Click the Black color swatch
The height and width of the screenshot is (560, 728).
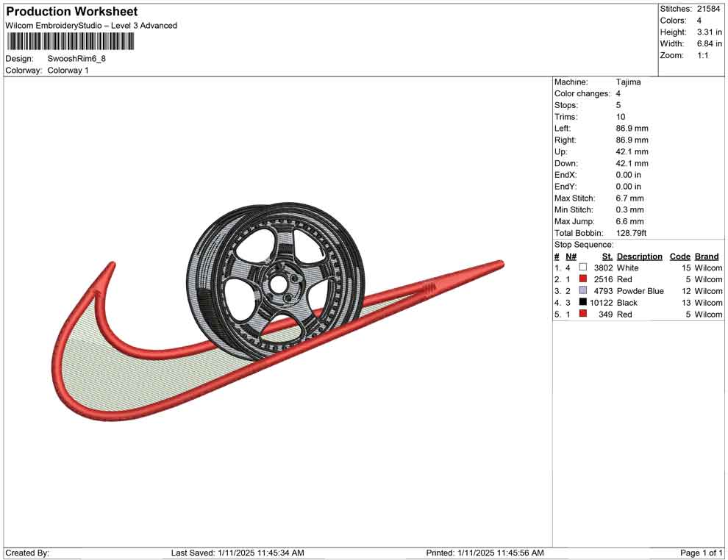tap(582, 302)
